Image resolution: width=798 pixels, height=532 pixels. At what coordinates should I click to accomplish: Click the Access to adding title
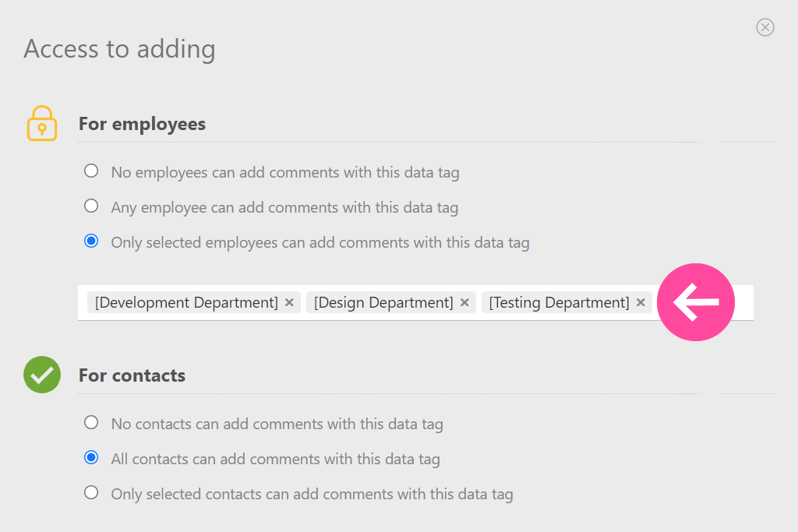tap(119, 49)
